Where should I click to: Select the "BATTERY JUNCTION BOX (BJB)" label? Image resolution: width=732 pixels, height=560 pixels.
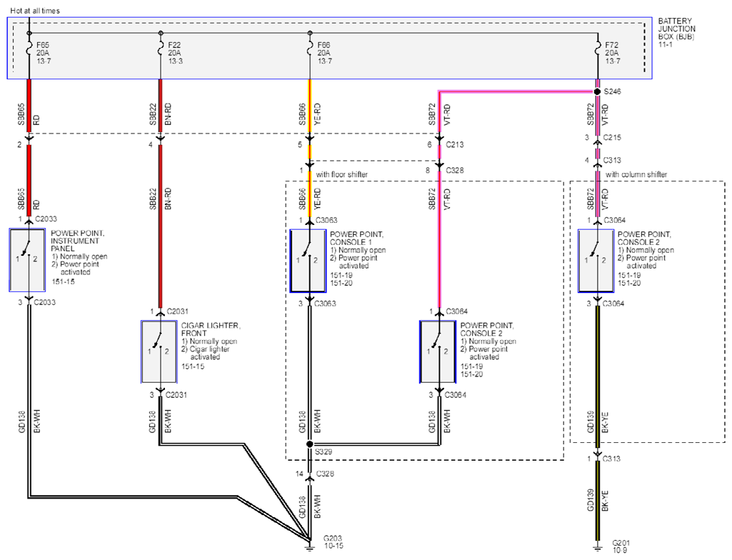click(x=676, y=29)
